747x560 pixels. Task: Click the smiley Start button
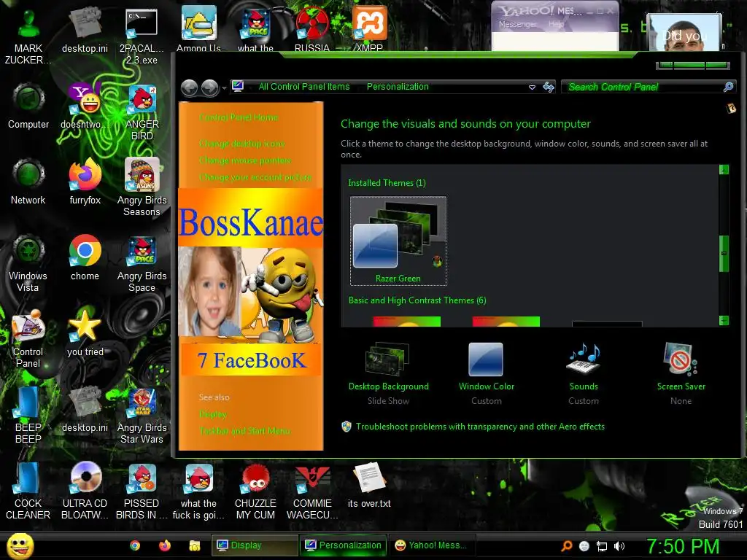20,545
